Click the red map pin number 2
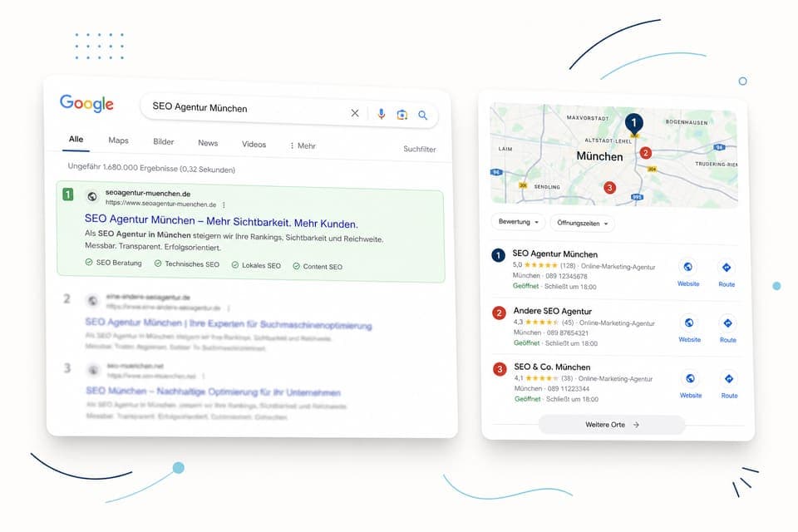Viewport: 798px width, 532px height. (x=646, y=153)
